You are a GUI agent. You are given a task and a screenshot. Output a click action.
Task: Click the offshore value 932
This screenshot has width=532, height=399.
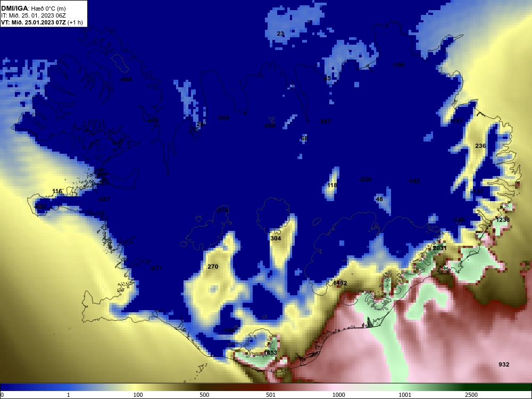(x=504, y=364)
